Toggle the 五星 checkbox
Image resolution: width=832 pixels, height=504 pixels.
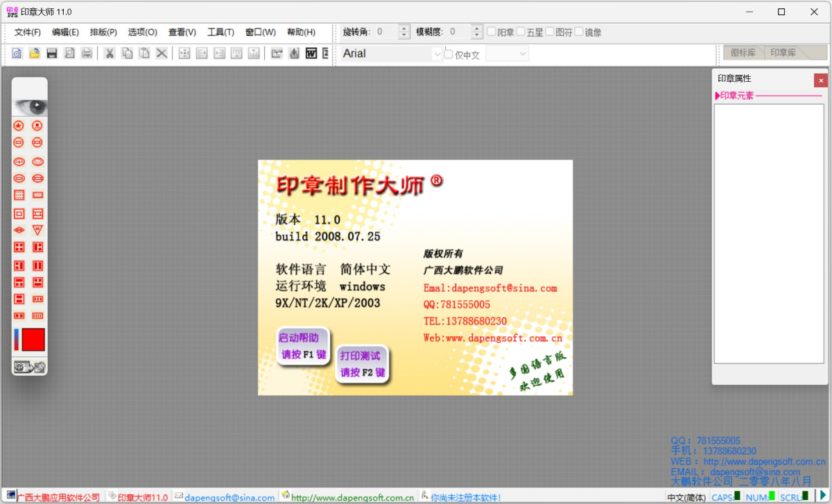point(521,32)
